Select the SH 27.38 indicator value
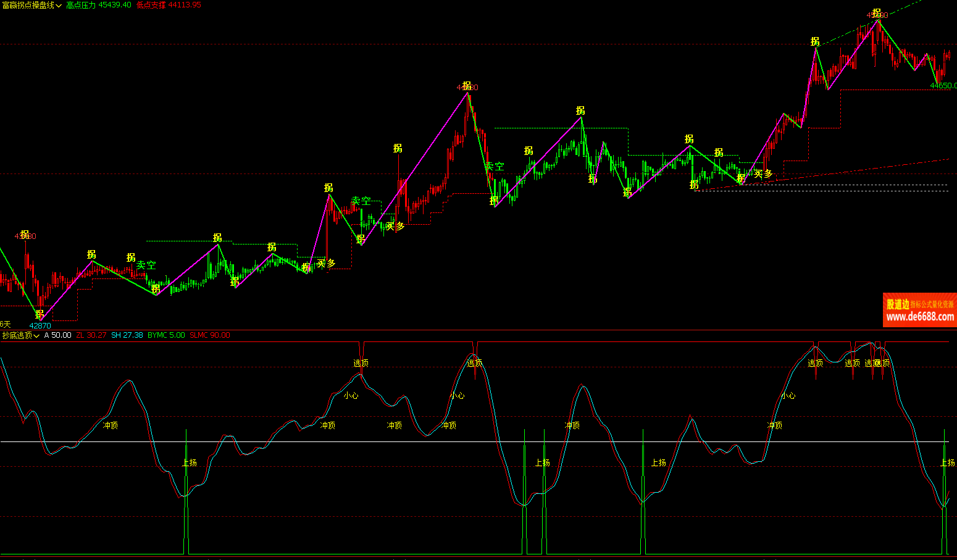957x560 pixels. pos(127,335)
